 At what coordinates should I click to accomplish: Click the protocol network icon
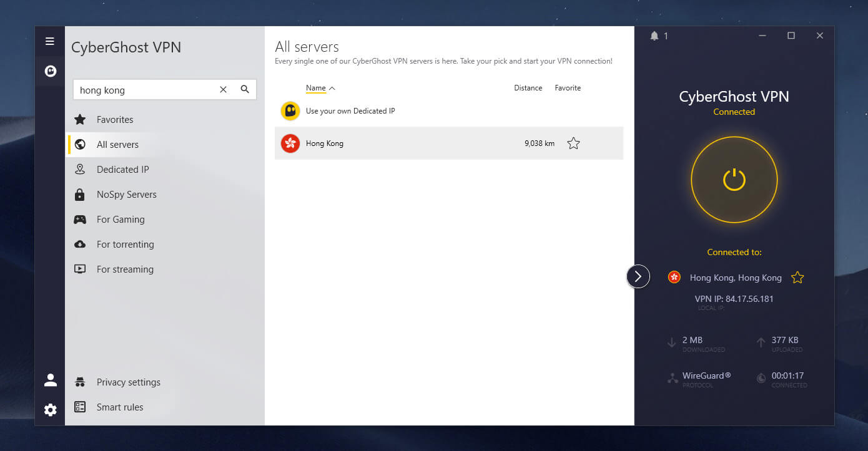673,378
